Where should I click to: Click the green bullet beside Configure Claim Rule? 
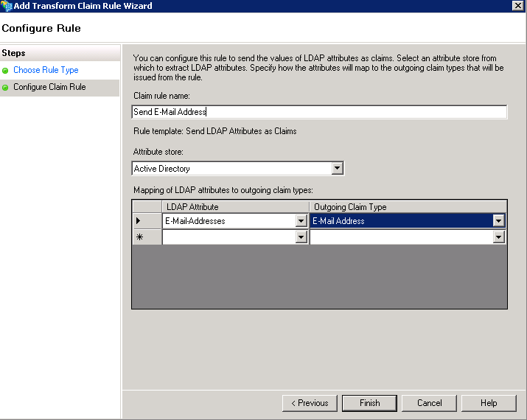pyautogui.click(x=6, y=88)
